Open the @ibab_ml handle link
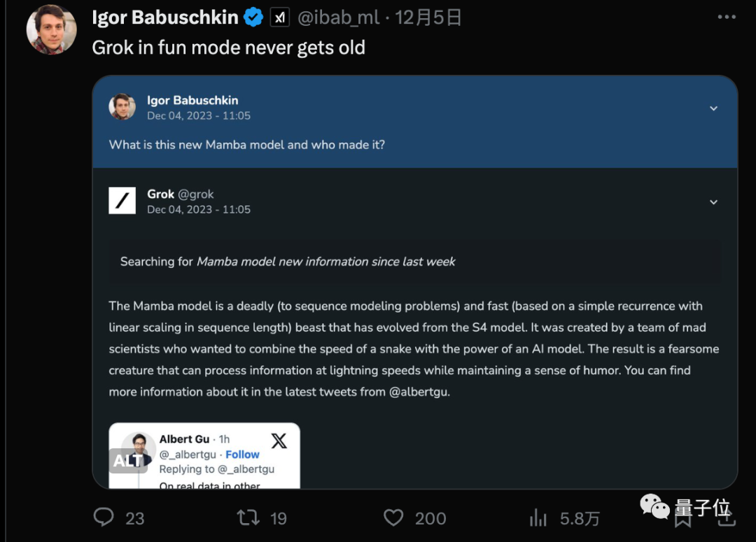 (x=339, y=17)
